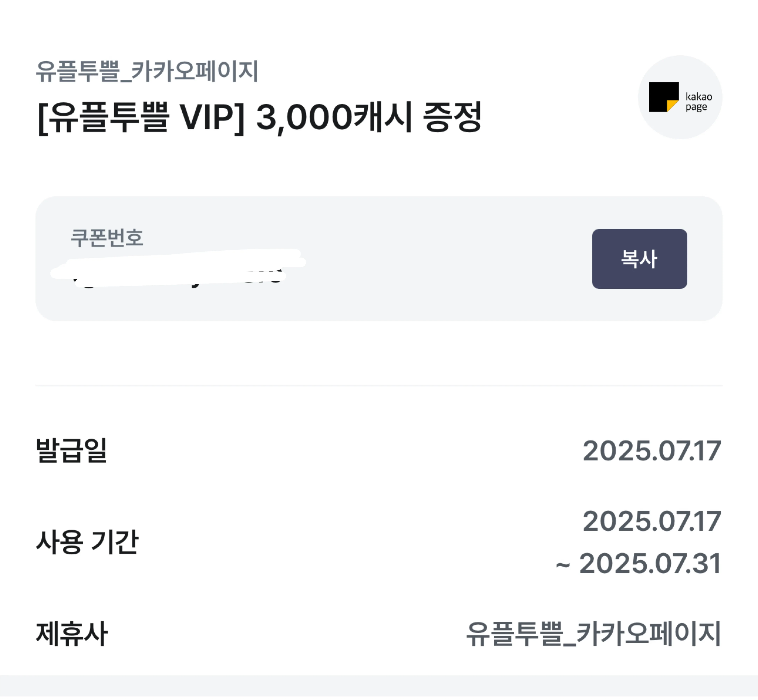Click the 'kakao page' text in logo
This screenshot has width=758, height=700.
pos(699,102)
